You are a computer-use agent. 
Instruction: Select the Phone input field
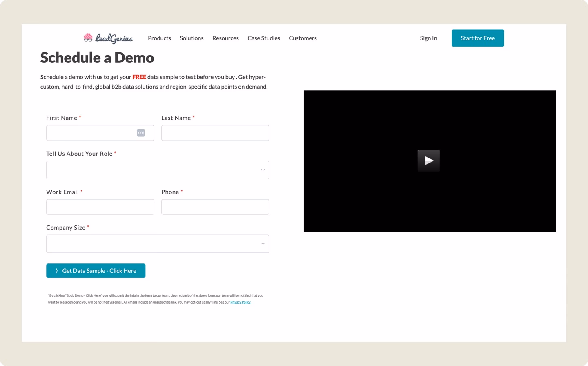pos(215,207)
